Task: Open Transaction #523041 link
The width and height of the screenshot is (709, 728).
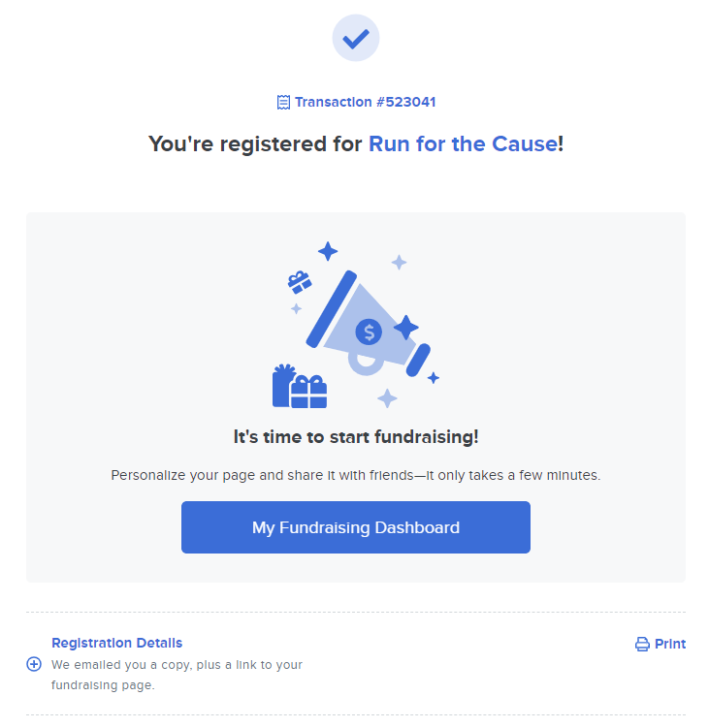Action: [366, 102]
